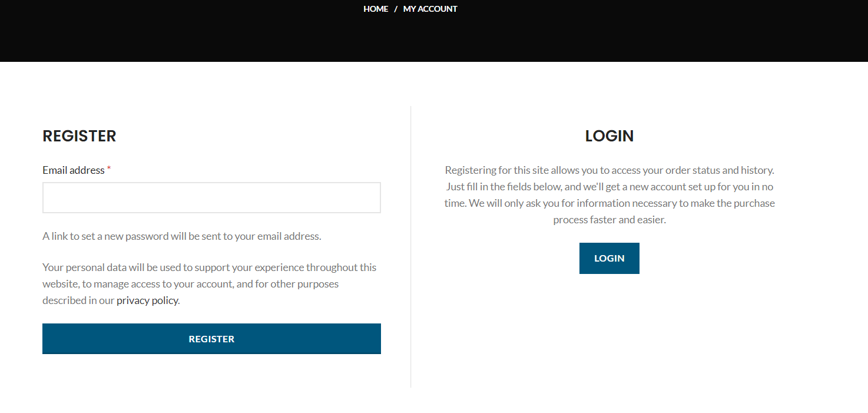Click the red required asterisk
The width and height of the screenshot is (868, 413).
coord(109,169)
